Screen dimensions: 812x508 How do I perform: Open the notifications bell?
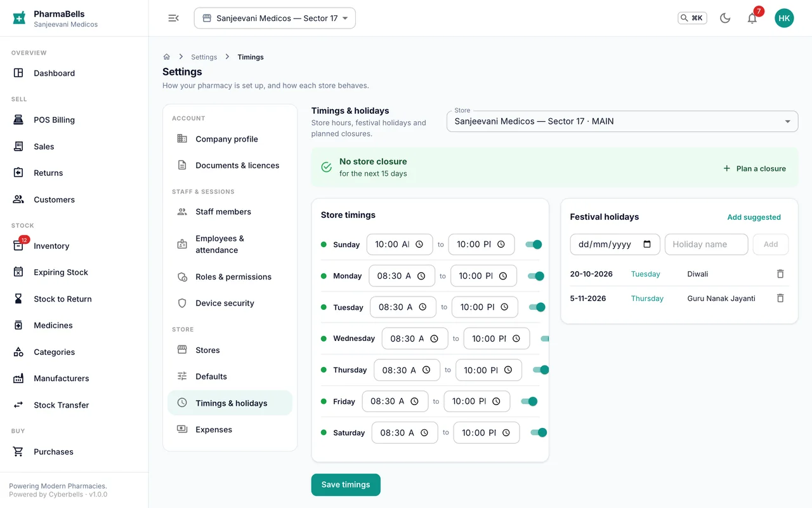point(752,18)
